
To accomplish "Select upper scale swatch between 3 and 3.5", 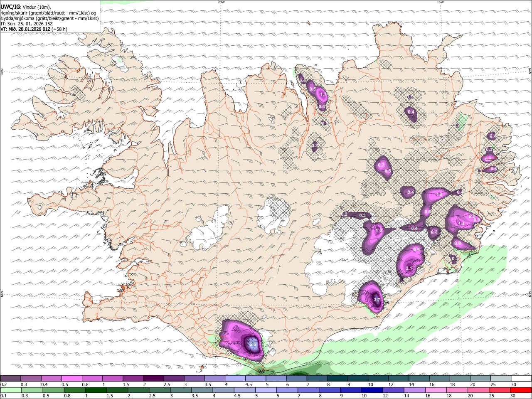I will pos(195,379).
